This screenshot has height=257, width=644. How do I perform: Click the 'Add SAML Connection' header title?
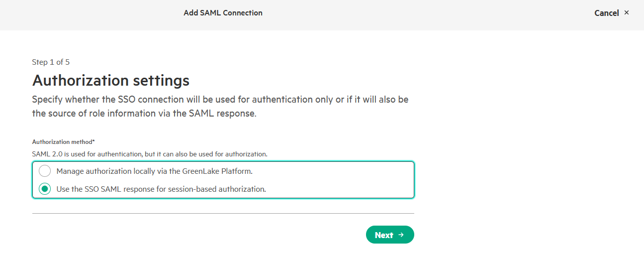(223, 13)
